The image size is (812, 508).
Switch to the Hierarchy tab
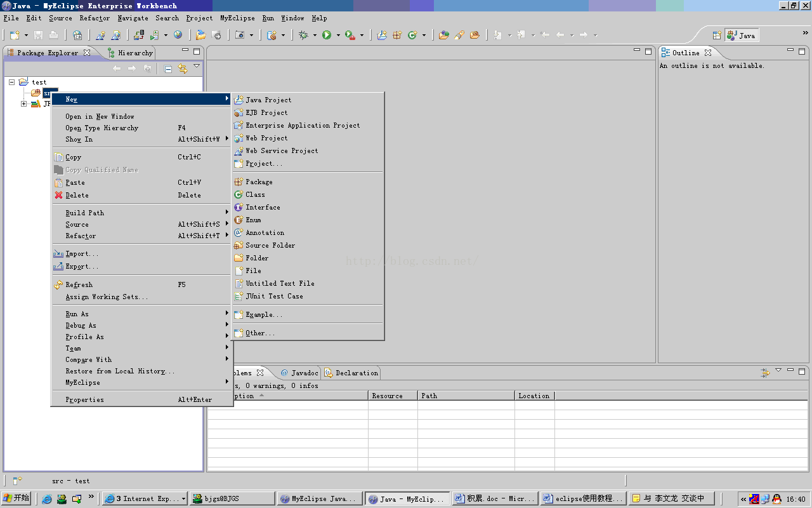coord(130,53)
